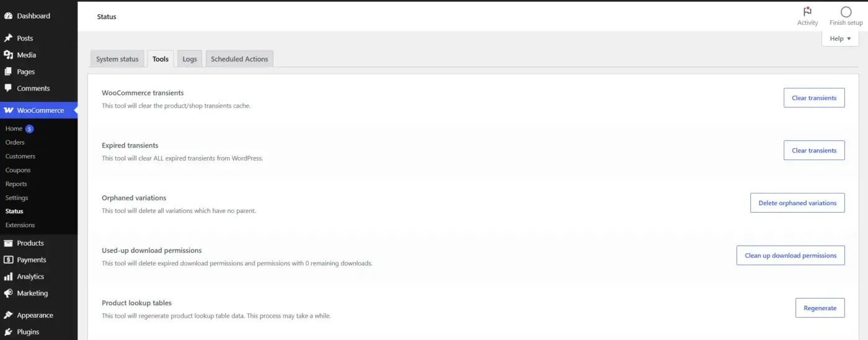Click Used-up download permissions heading

(x=152, y=251)
